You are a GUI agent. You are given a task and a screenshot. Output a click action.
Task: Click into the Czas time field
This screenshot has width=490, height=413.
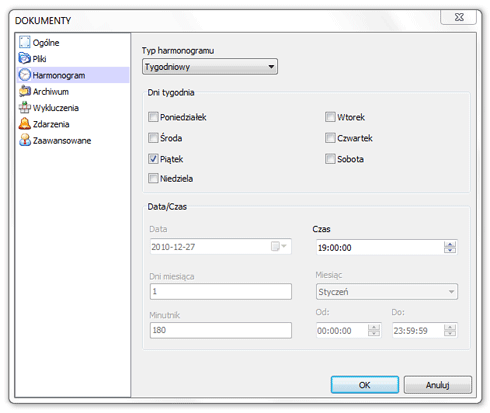coord(380,247)
